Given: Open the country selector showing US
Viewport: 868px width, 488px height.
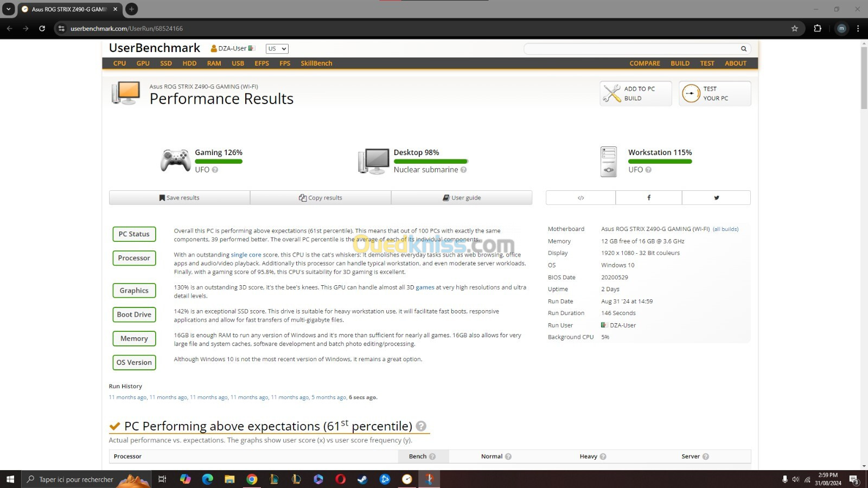Looking at the screenshot, I should (277, 49).
